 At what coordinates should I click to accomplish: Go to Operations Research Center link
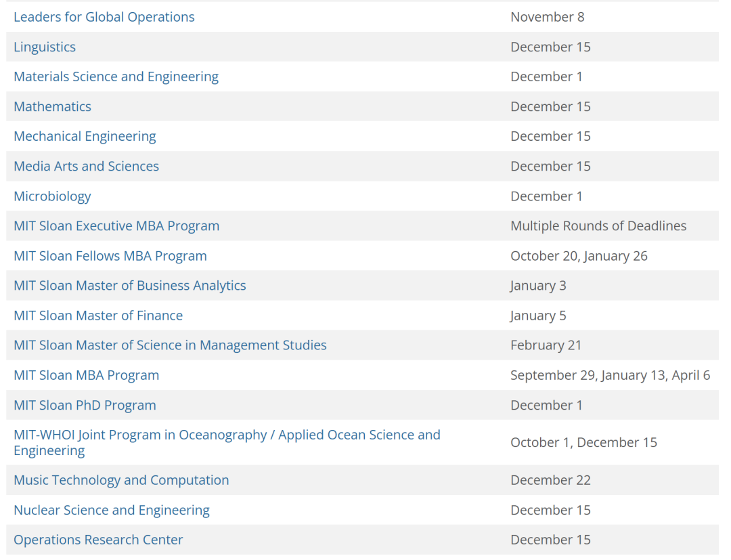click(x=98, y=540)
